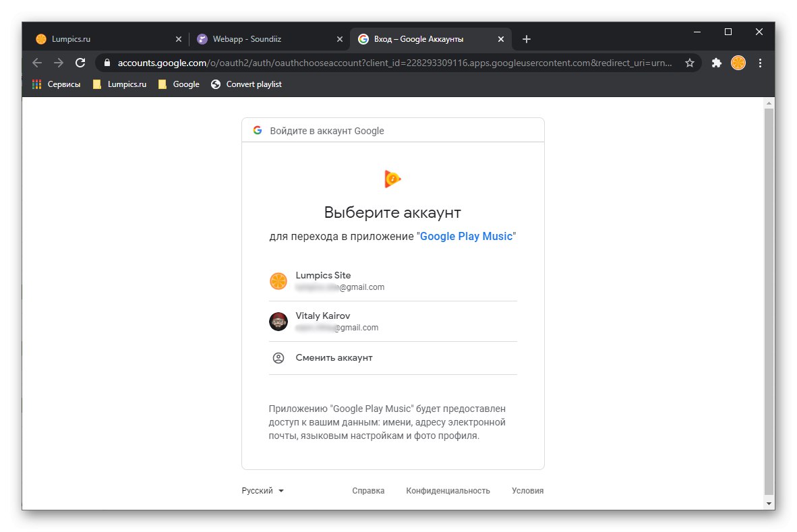
Task: Choose the Vitaly Kairov account
Action: click(x=393, y=321)
